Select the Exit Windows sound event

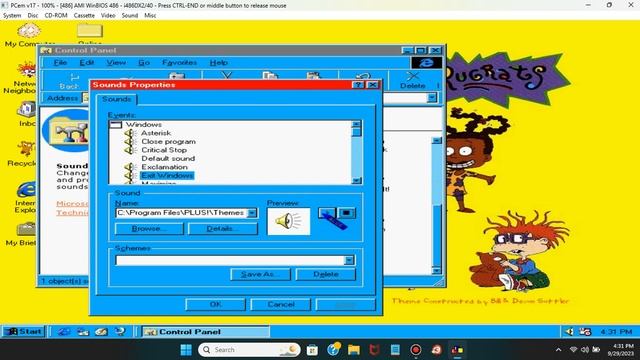pyautogui.click(x=167, y=176)
